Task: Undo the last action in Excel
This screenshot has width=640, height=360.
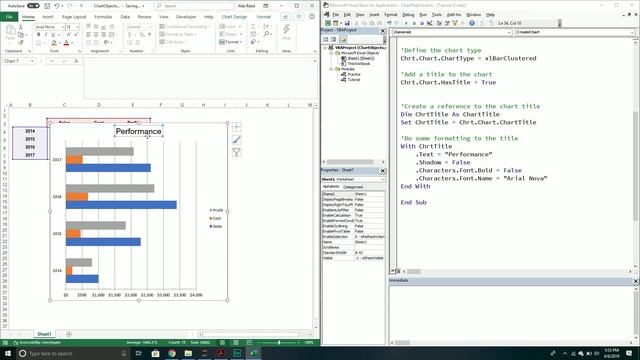Action: pyautogui.click(x=57, y=6)
